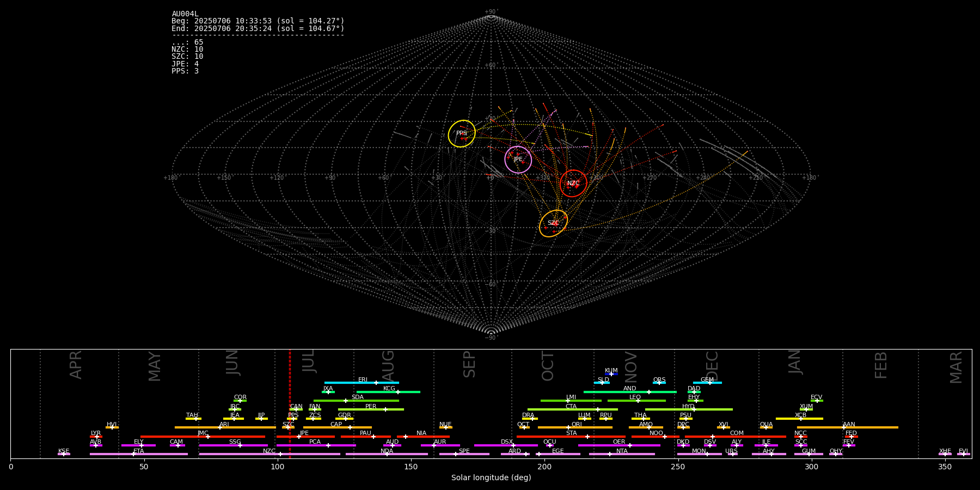The image size is (980, 490).
Task: Click the PER shower label
Action: pyautogui.click(x=371, y=407)
